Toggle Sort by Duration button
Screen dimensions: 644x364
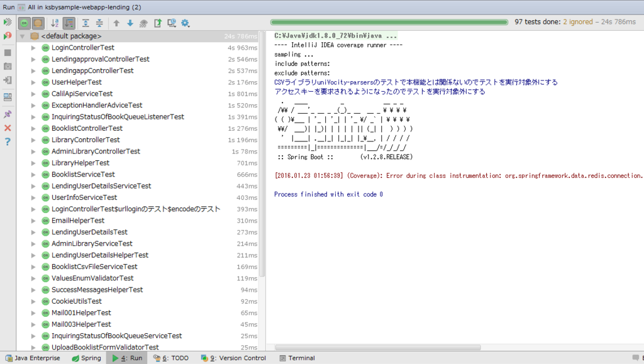click(69, 23)
